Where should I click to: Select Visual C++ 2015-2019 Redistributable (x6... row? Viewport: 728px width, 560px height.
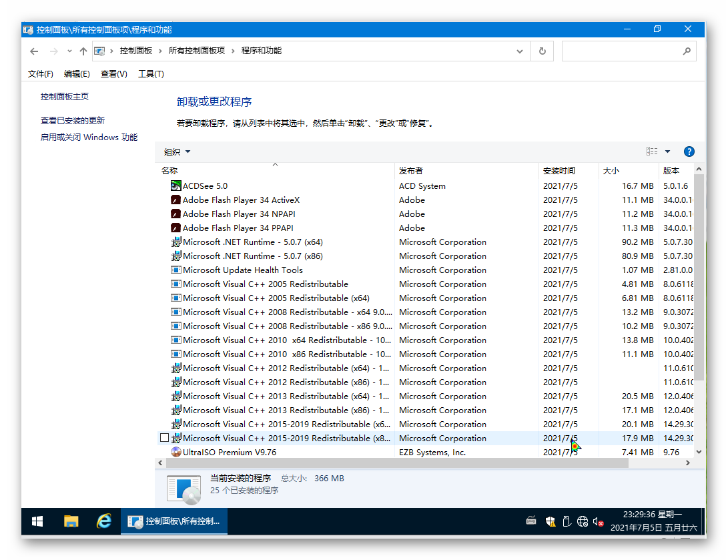(x=426, y=424)
